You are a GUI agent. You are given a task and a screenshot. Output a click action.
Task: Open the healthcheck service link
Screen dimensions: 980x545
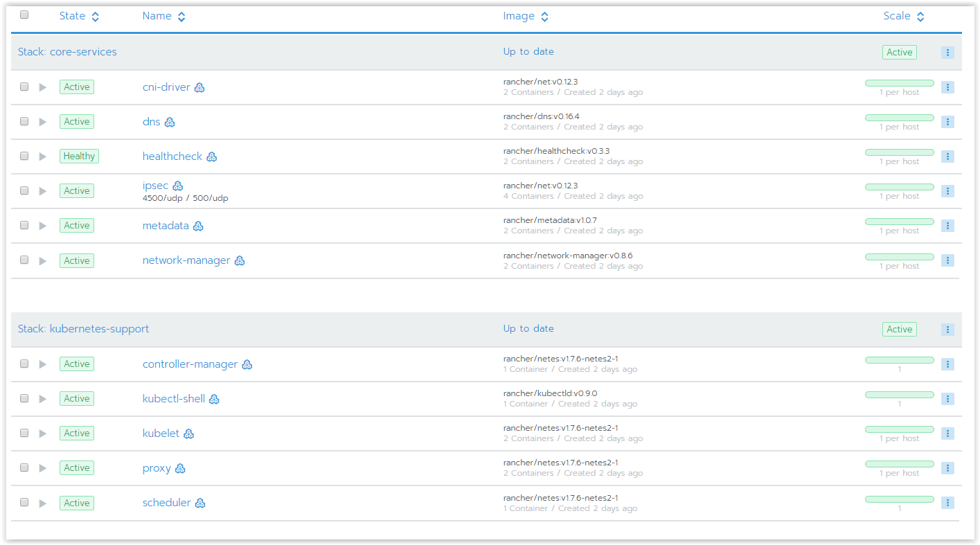(172, 157)
